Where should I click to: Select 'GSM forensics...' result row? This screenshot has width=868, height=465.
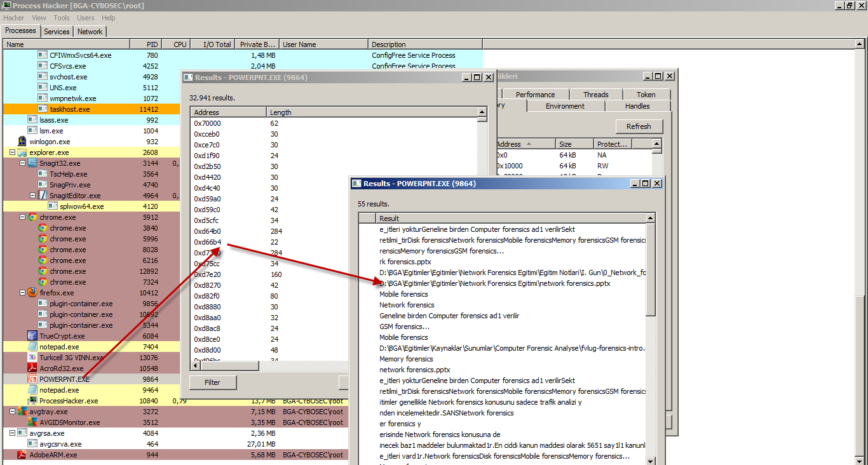click(501, 327)
